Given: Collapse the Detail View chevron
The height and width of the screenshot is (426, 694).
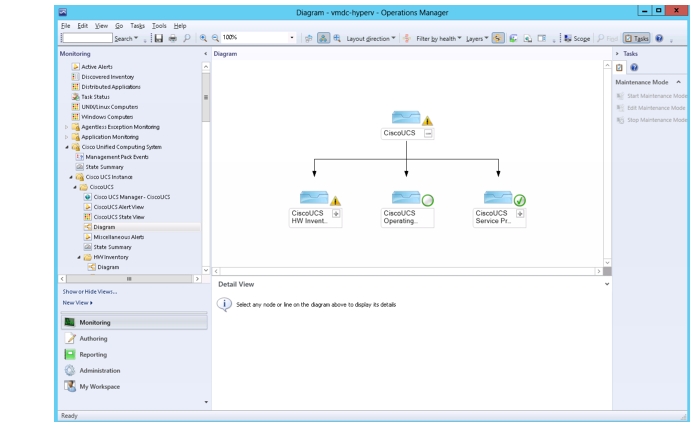Looking at the screenshot, I should pyautogui.click(x=607, y=284).
